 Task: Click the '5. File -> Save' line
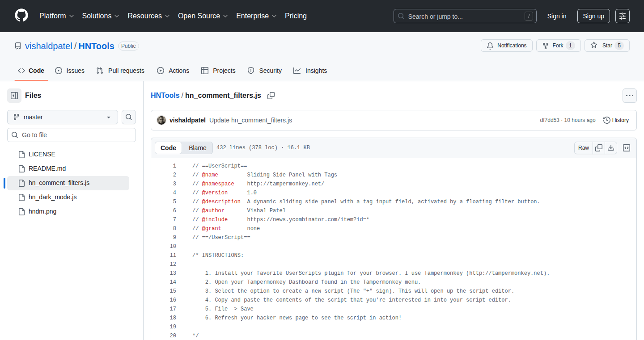(229, 309)
